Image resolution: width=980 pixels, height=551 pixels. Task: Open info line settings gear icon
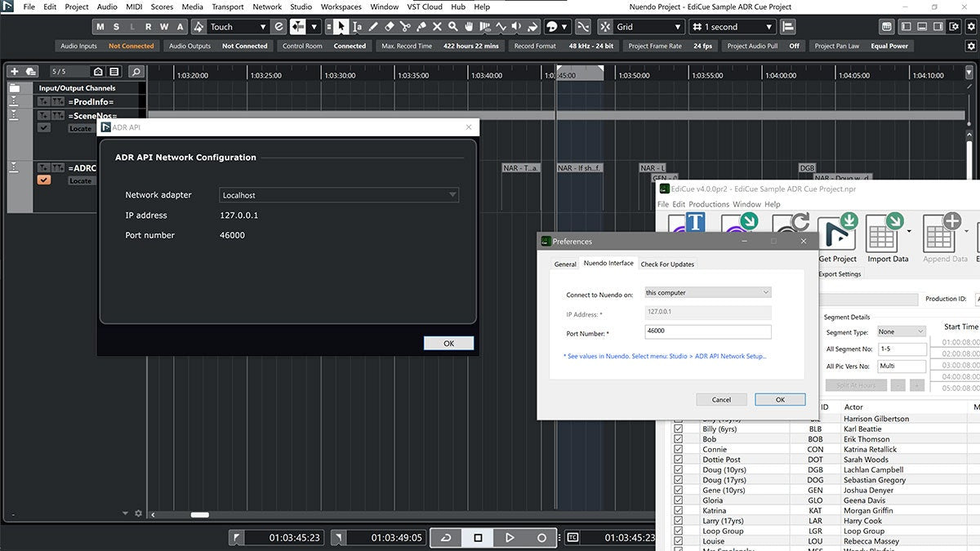[970, 47]
